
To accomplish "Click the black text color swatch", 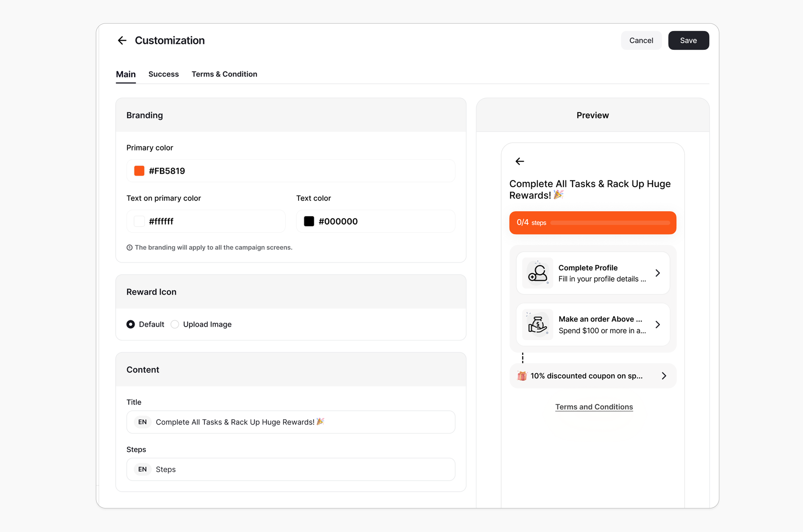I will pos(309,221).
